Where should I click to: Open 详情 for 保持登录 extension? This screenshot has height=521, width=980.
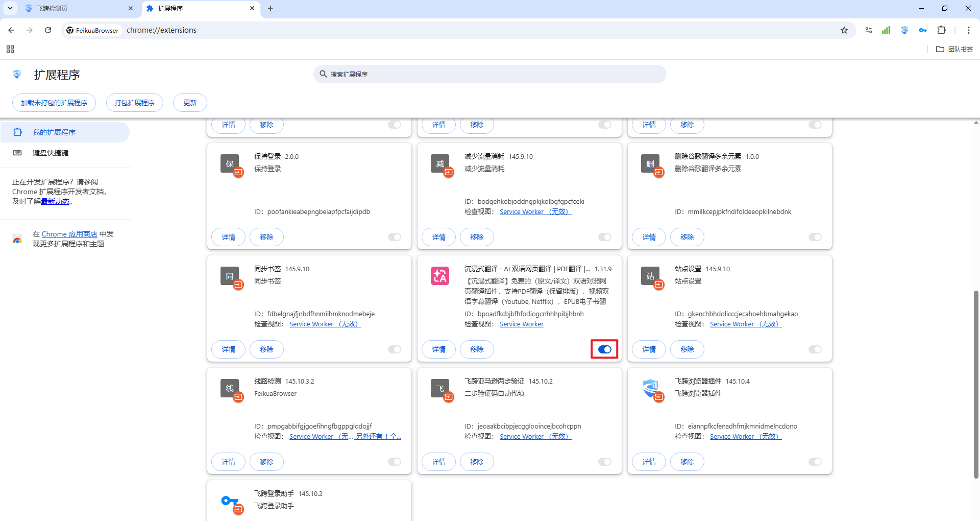point(229,237)
